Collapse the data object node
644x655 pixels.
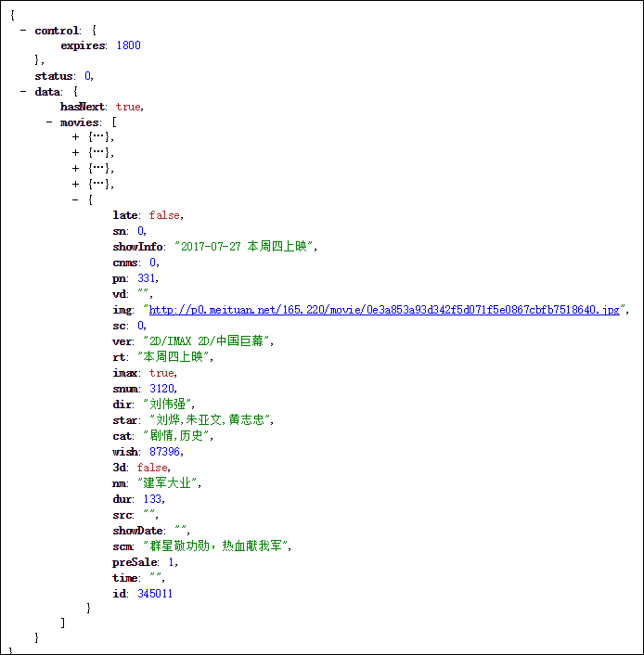(23, 92)
